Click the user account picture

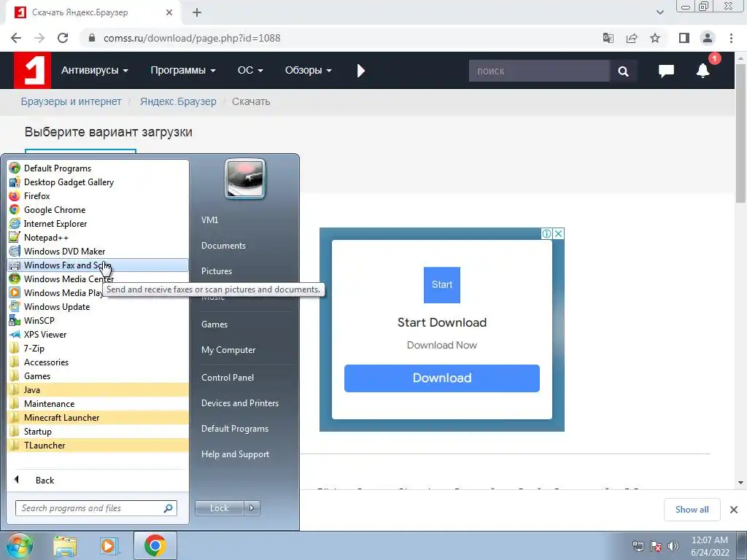245,179
